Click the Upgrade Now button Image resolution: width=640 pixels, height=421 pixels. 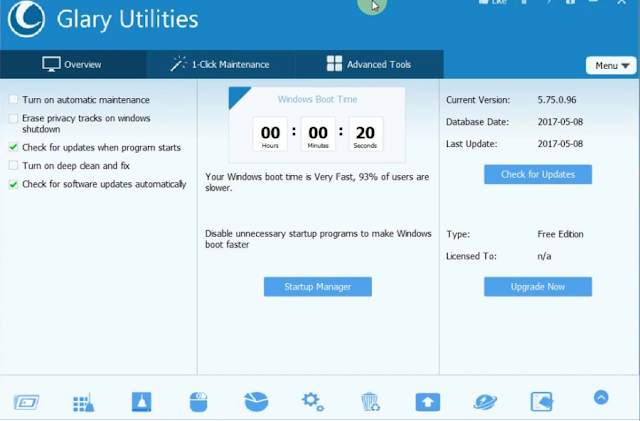538,287
